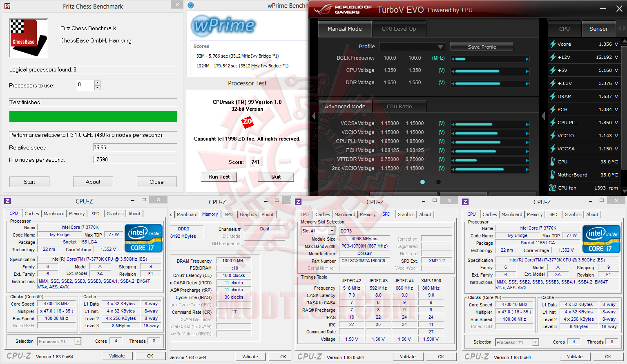Click Run Test in CPUmark Processor Test
Image resolution: width=627 pixels, height=364 pixels.
(219, 177)
